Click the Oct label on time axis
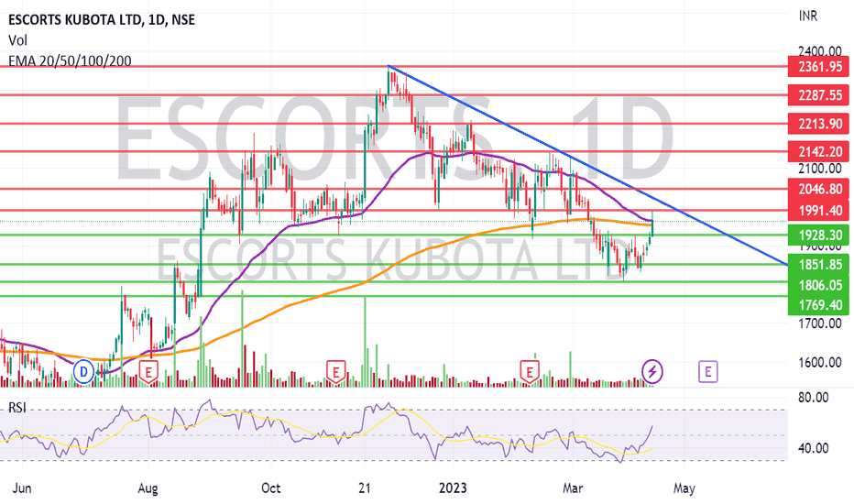The image size is (854, 504). tap(270, 488)
